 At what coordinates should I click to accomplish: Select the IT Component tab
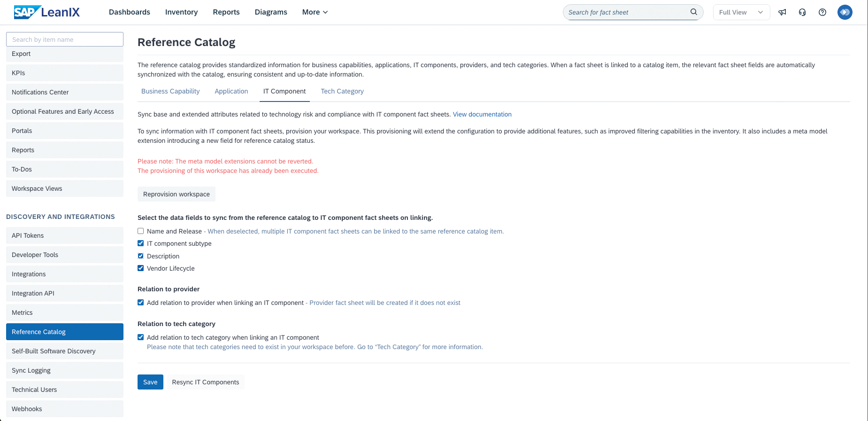point(284,91)
